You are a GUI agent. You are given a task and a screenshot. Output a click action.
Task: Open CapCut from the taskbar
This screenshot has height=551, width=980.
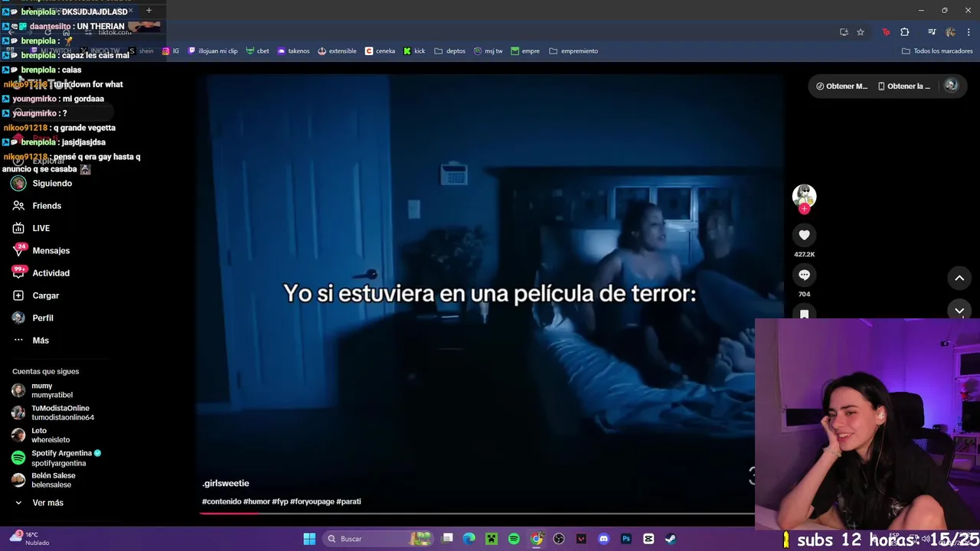(648, 539)
